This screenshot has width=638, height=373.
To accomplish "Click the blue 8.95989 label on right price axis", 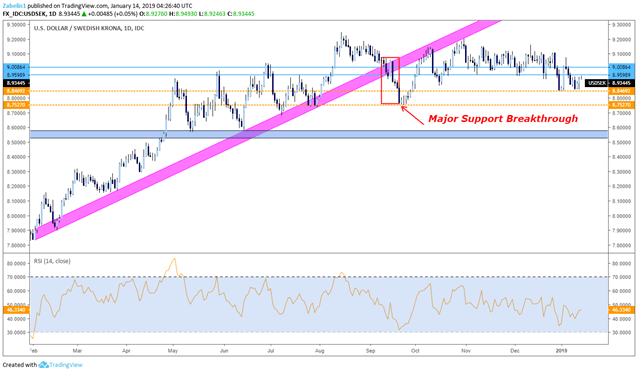I will tap(621, 75).
